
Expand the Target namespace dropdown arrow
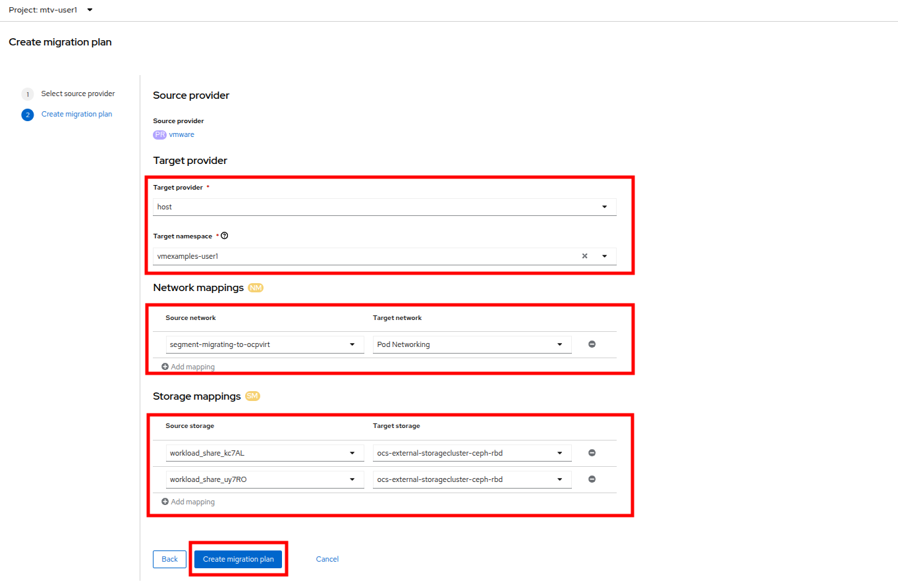click(604, 256)
